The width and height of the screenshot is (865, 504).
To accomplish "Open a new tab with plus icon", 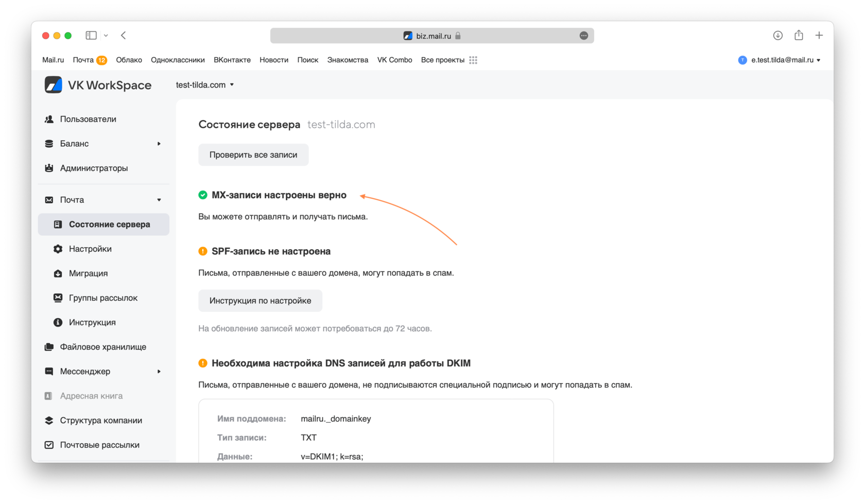I will [x=819, y=36].
